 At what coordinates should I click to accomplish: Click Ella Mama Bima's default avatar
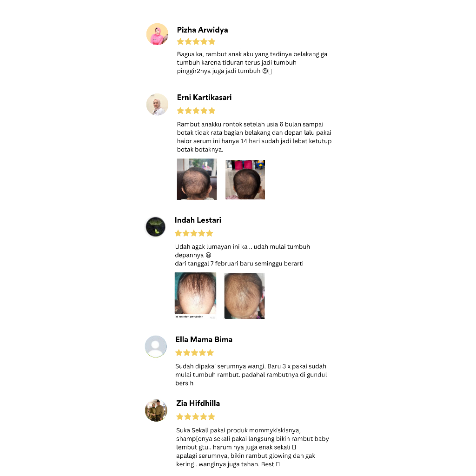pos(156,346)
